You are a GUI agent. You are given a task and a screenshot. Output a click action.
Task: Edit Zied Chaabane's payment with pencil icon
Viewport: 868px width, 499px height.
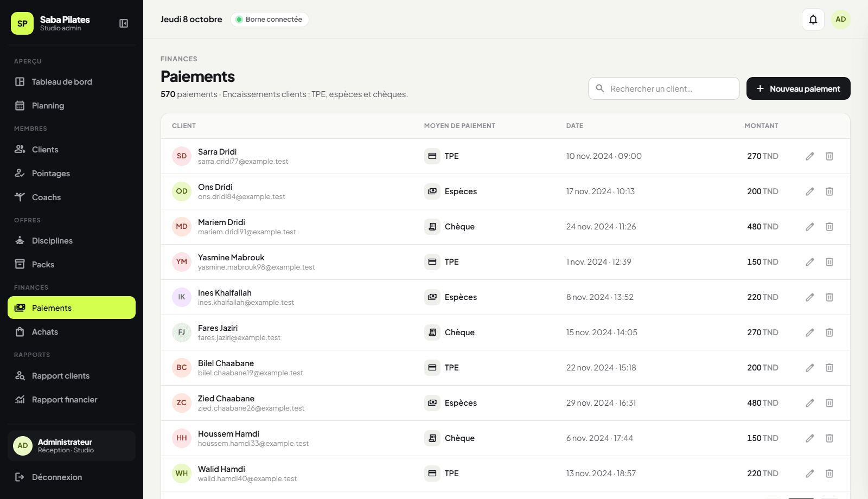point(810,403)
